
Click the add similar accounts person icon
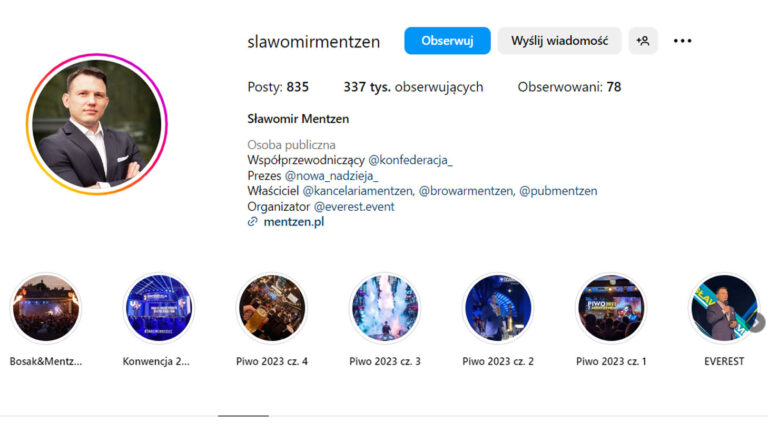pyautogui.click(x=643, y=41)
